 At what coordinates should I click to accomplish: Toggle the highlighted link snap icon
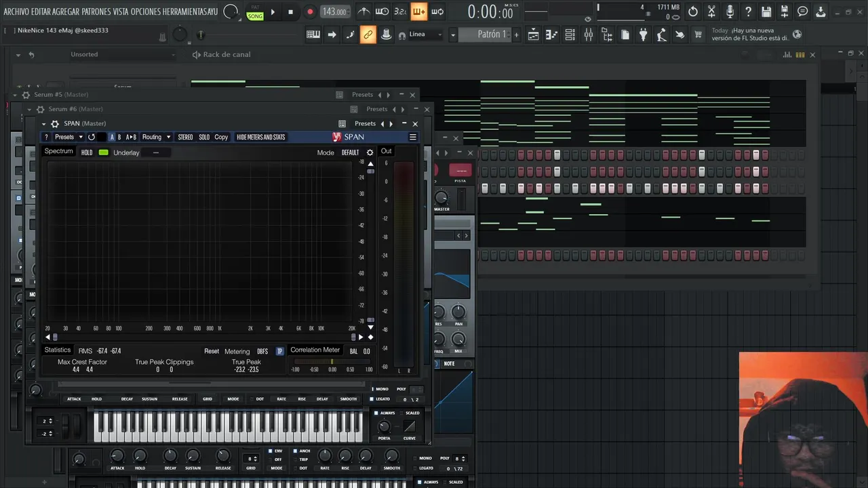[368, 35]
